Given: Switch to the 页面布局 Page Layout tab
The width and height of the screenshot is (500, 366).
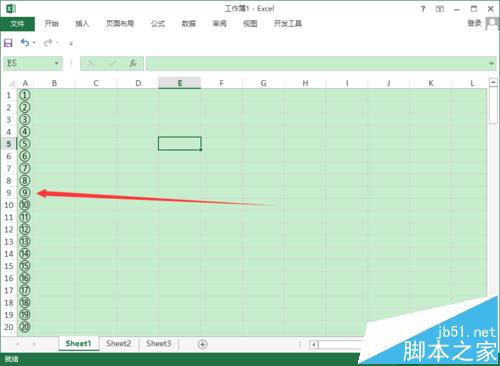Looking at the screenshot, I should [120, 24].
